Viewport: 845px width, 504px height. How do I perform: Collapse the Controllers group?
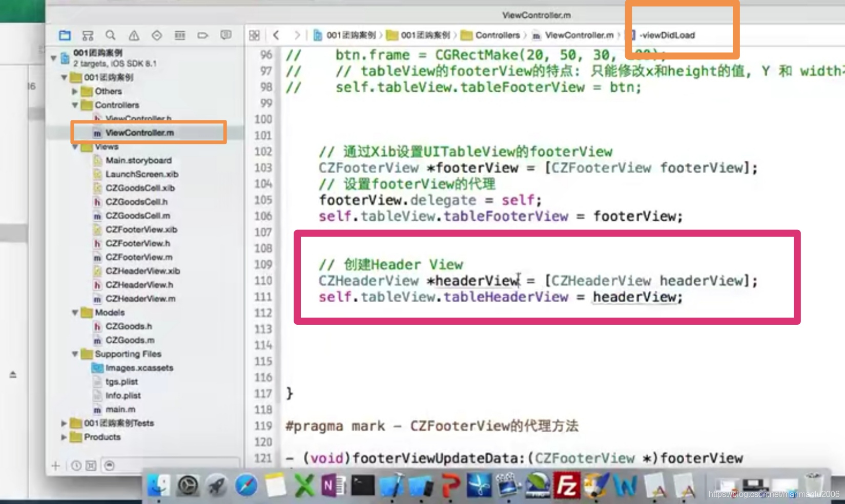click(x=75, y=105)
